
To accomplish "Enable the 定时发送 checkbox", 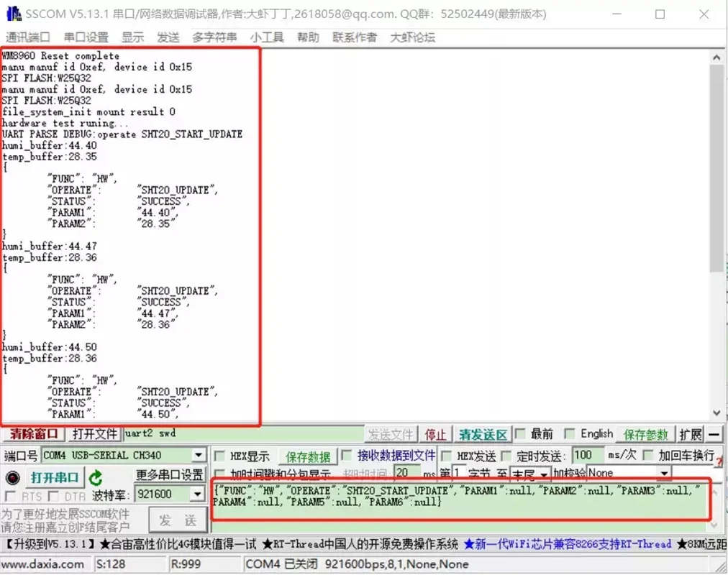I will (x=506, y=456).
